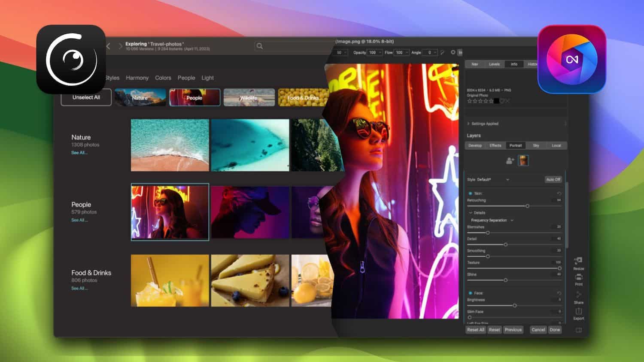Reset Face settings with the undo arrow
644x362 pixels.
[x=559, y=293]
